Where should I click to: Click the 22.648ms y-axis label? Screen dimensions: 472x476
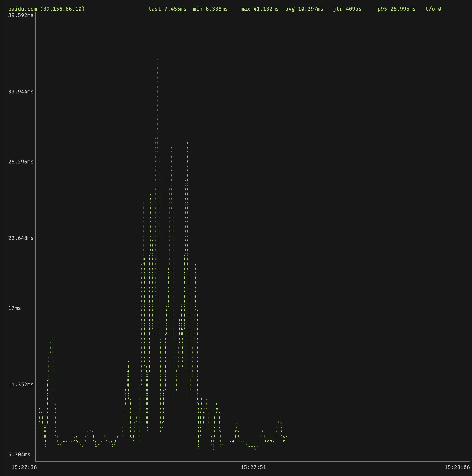pos(21,238)
